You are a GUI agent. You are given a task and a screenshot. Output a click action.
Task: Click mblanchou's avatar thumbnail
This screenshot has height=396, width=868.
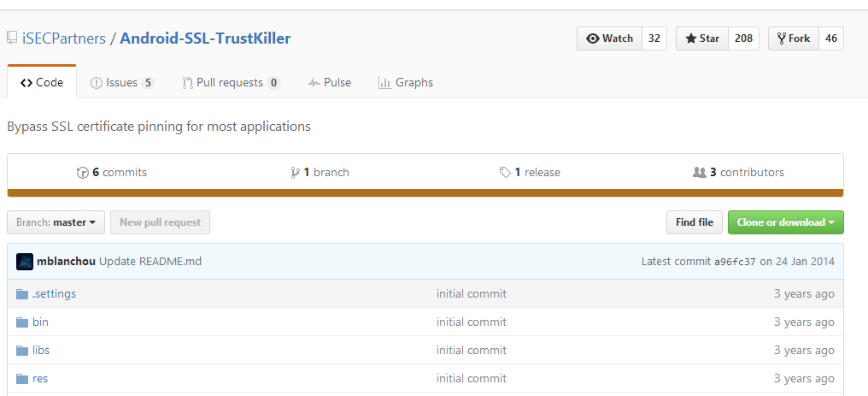pos(25,262)
